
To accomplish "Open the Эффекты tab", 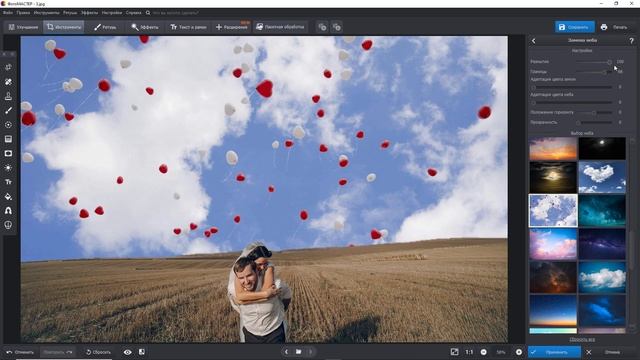I will [144, 27].
